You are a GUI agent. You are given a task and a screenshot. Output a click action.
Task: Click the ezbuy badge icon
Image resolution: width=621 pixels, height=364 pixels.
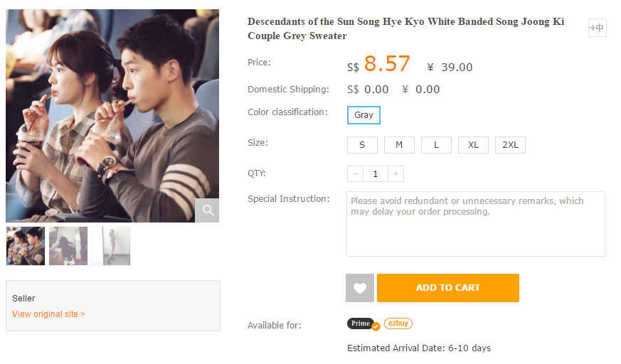pyautogui.click(x=398, y=323)
